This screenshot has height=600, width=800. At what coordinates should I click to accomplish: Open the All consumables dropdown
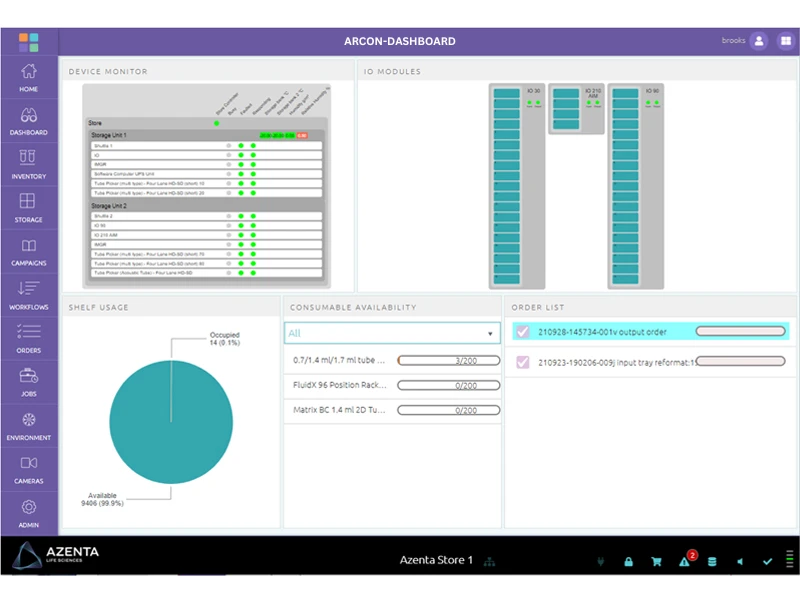[x=393, y=331]
